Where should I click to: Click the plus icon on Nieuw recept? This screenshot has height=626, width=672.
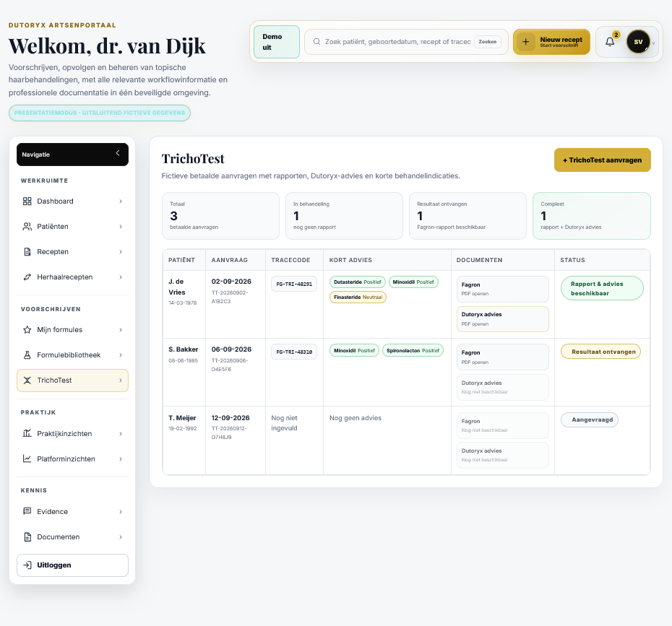(x=526, y=42)
